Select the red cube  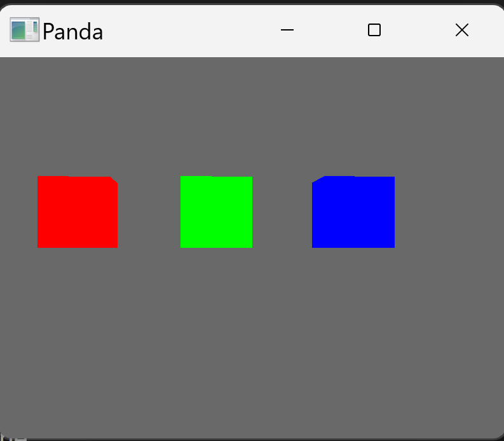[77, 212]
